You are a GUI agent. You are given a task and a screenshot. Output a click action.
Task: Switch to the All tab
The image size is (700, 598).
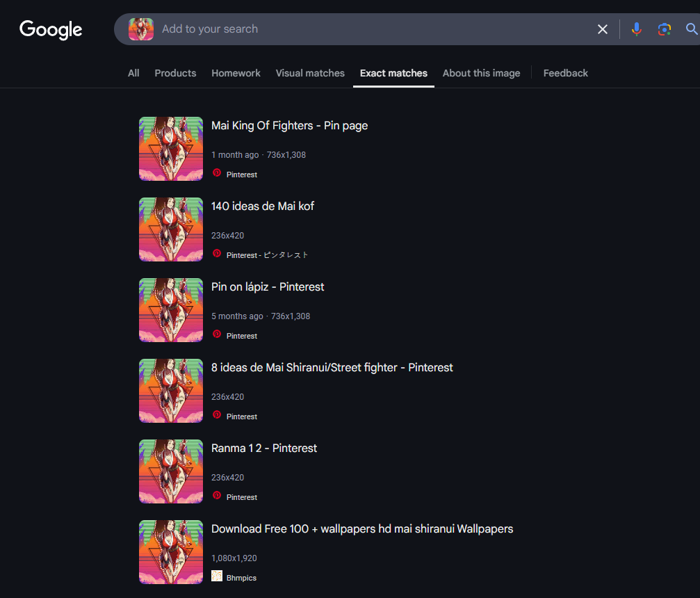pyautogui.click(x=133, y=73)
